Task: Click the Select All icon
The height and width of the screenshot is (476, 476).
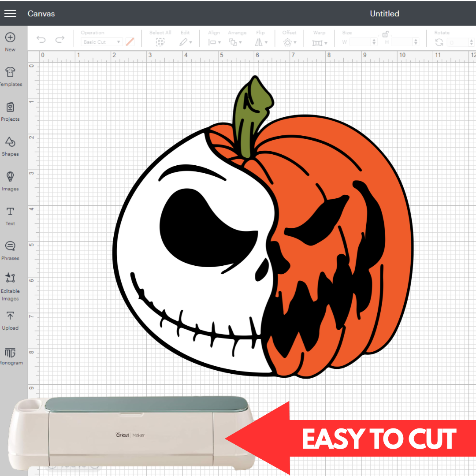Action: tap(160, 42)
